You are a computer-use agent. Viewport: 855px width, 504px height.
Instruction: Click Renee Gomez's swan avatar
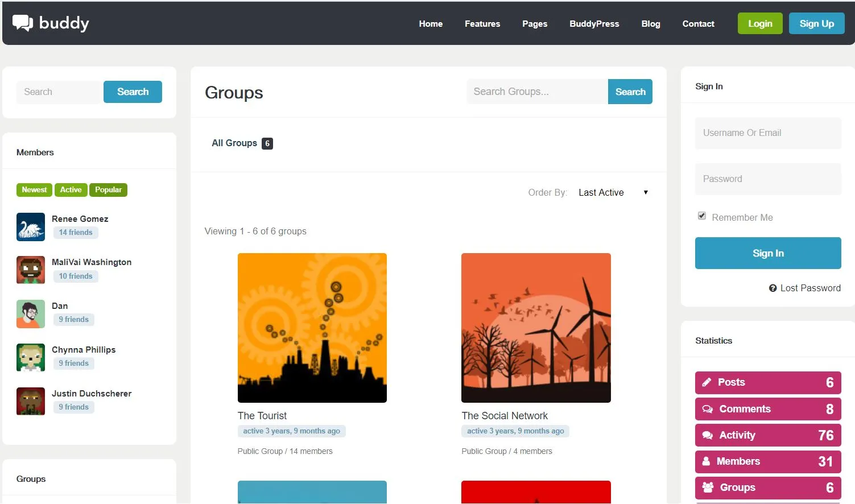(30, 226)
